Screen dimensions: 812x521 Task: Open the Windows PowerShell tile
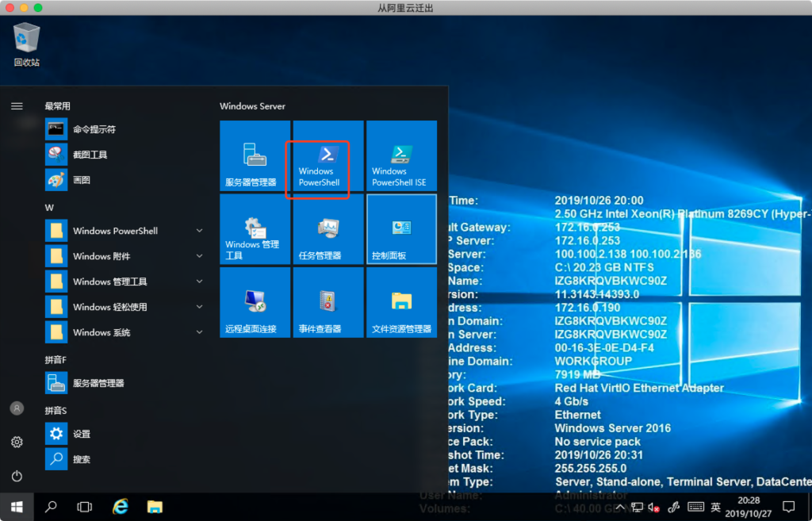328,156
